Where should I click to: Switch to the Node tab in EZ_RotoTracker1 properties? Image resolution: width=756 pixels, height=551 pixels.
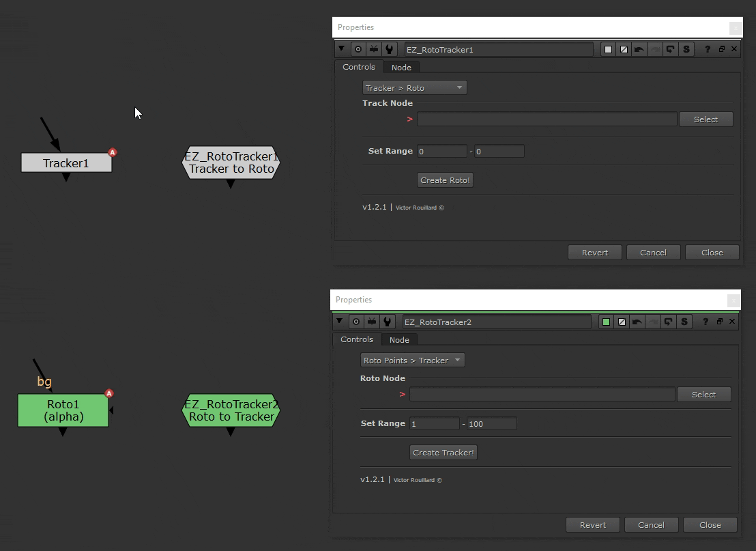[x=401, y=67]
